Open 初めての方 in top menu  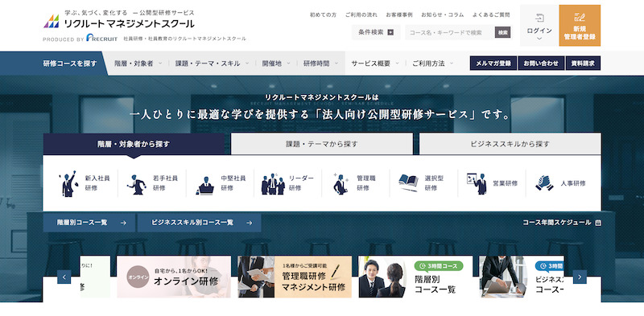point(323,14)
